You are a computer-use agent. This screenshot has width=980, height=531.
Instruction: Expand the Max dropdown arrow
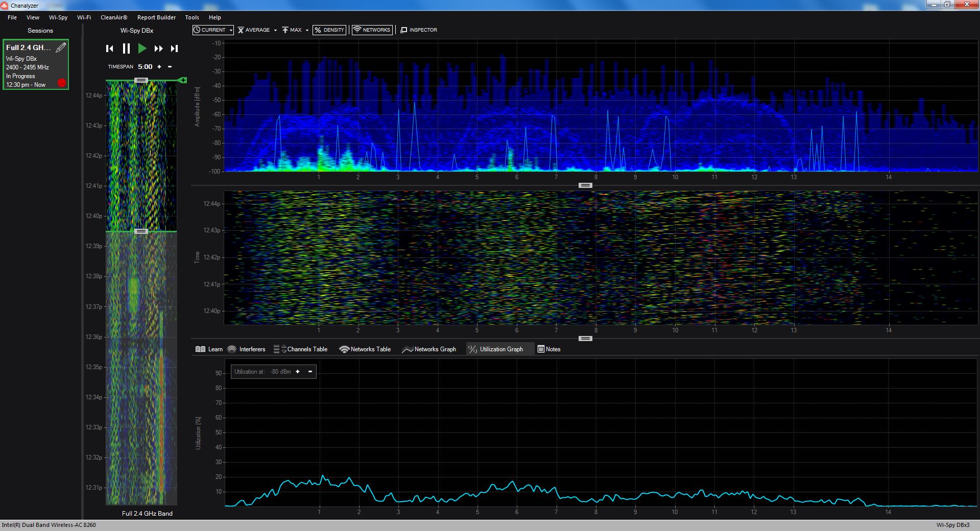pos(307,30)
